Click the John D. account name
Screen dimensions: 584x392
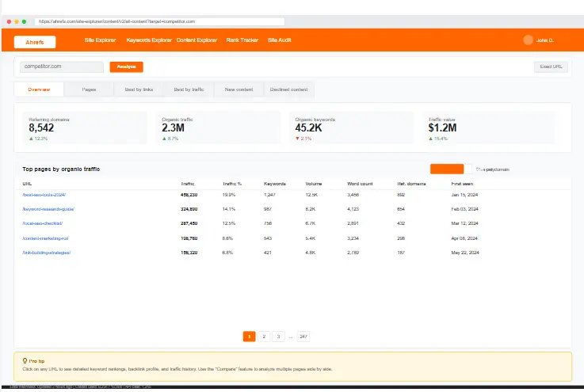point(544,40)
